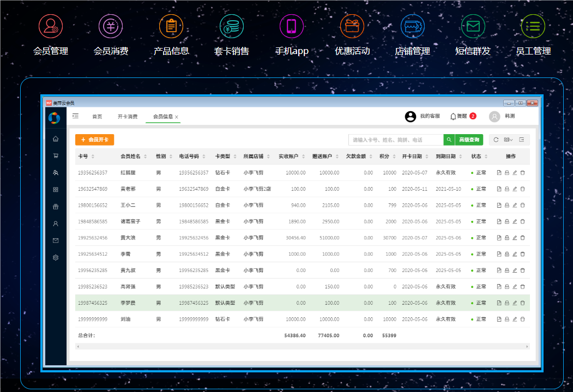573x392 pixels.
Task: Delete the 李雪 member row
Action: coord(523,254)
